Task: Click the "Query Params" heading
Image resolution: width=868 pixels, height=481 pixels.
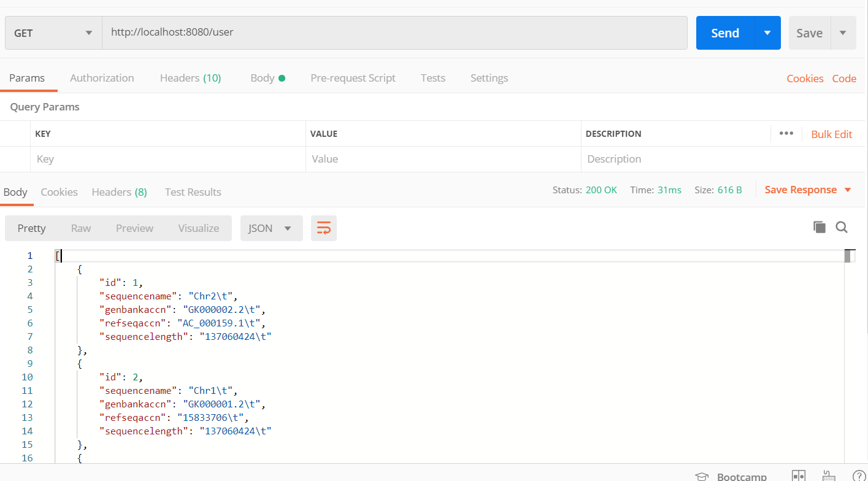Action: coord(45,107)
